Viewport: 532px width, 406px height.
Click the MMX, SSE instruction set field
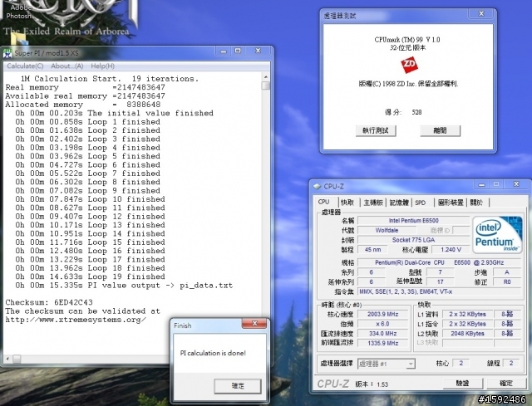pyautogui.click(x=440, y=291)
